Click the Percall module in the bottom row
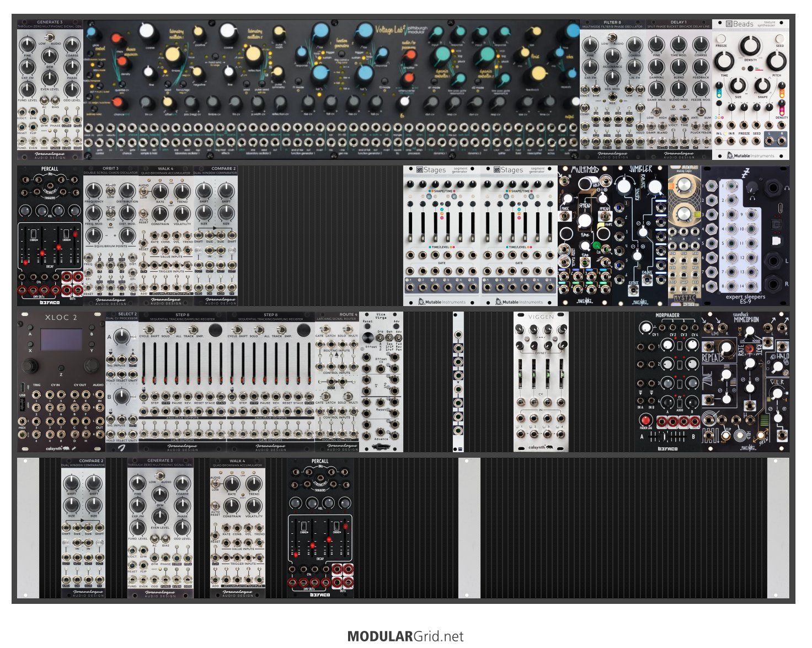The image size is (812, 648). click(x=320, y=528)
